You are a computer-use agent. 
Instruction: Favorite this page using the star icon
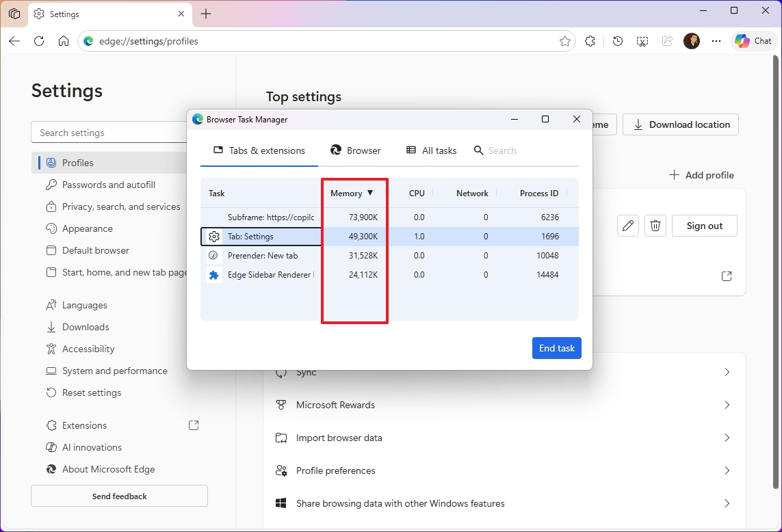pos(565,41)
